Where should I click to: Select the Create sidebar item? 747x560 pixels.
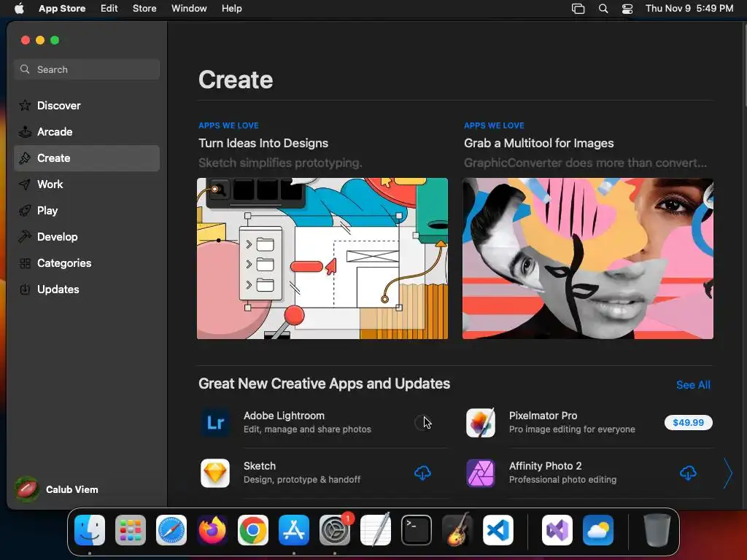click(87, 158)
